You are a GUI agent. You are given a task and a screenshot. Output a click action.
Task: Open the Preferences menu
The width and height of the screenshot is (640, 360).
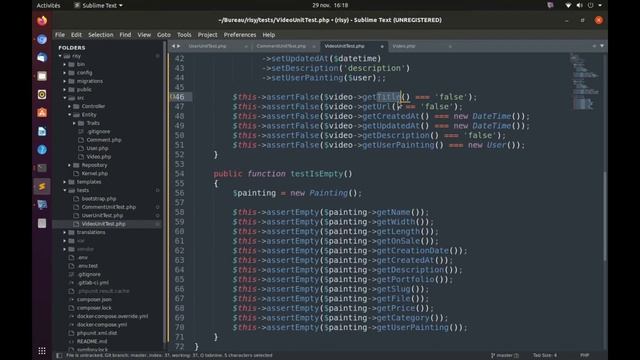pyautogui.click(x=240, y=35)
